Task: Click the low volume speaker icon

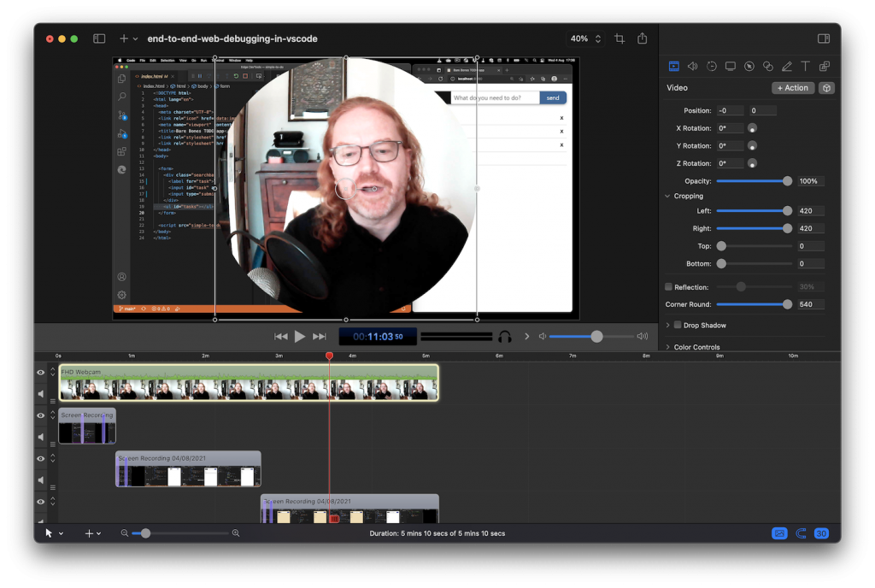Action: (x=542, y=337)
